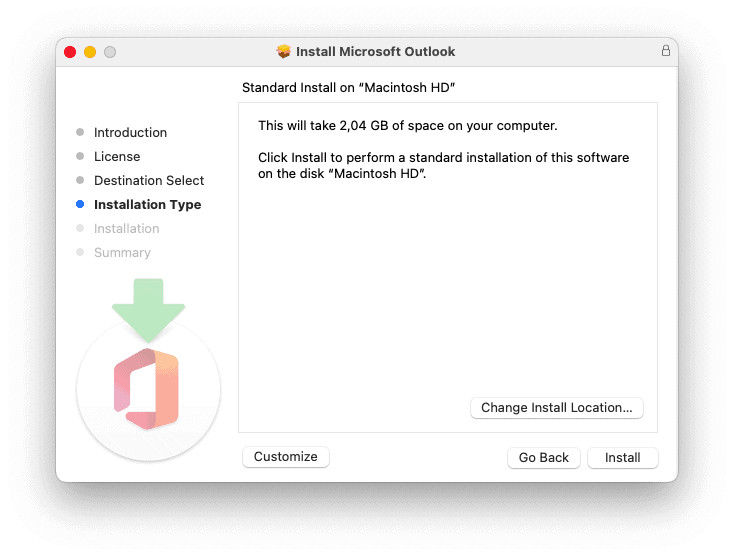Click the lock icon in title bar
The height and width of the screenshot is (556, 734).
point(666,51)
